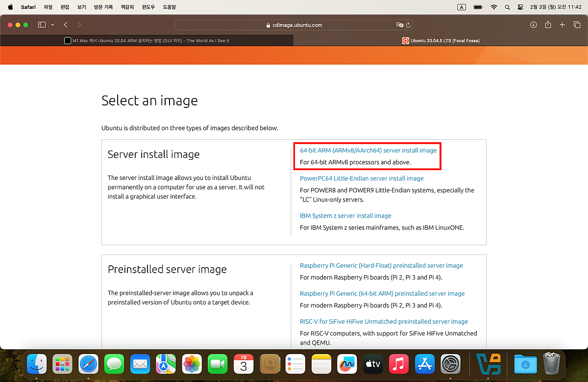The width and height of the screenshot is (588, 382).
Task: Open the Trash in the Dock
Action: [x=551, y=364]
